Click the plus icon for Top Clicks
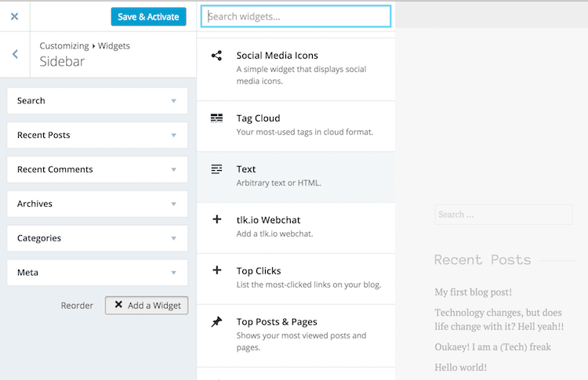Viewport: 588px width, 380px height. click(216, 270)
